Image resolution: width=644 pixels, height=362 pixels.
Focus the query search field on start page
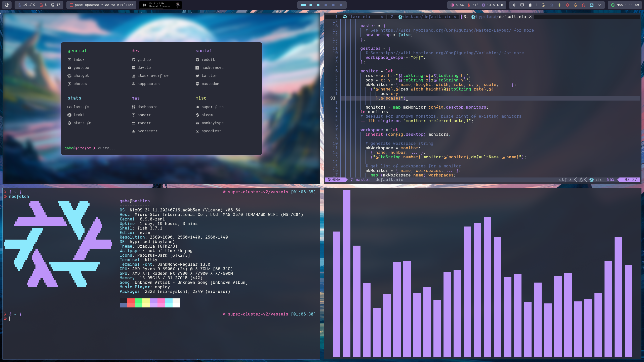[x=107, y=148]
